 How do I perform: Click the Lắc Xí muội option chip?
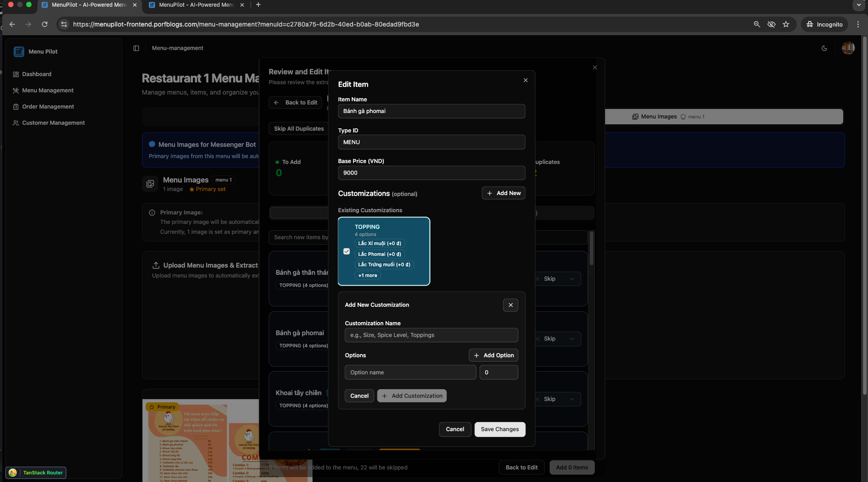[x=380, y=243]
